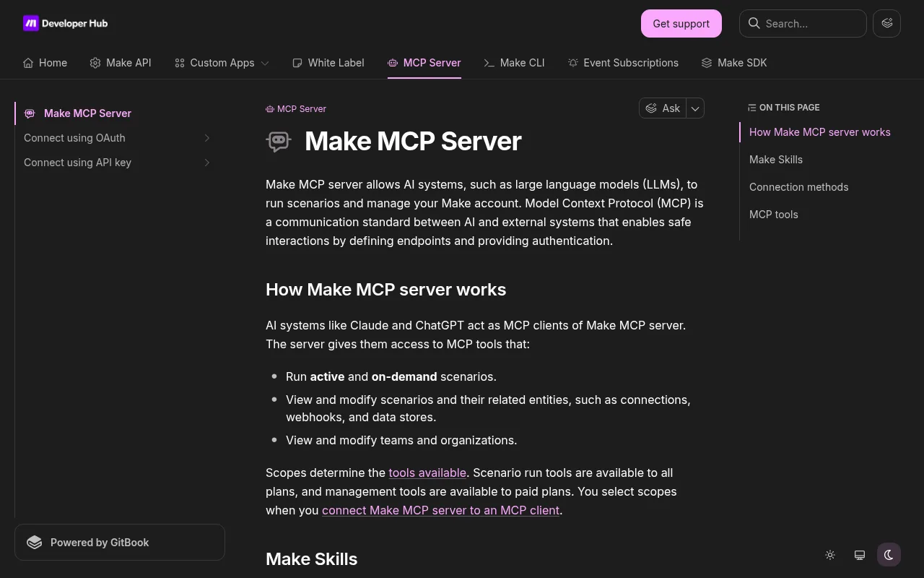Viewport: 924px width, 578px height.
Task: Focus the Search input field
Action: click(803, 23)
